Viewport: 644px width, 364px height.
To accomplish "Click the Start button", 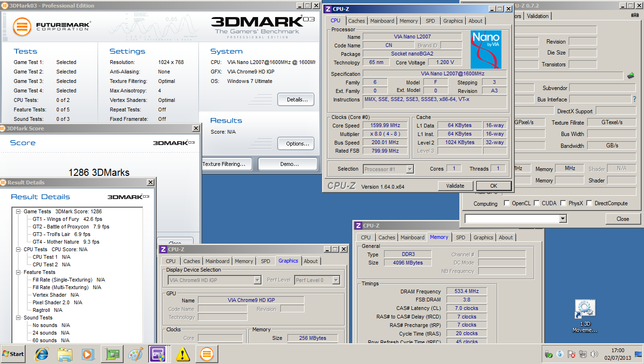I will pos(13,354).
